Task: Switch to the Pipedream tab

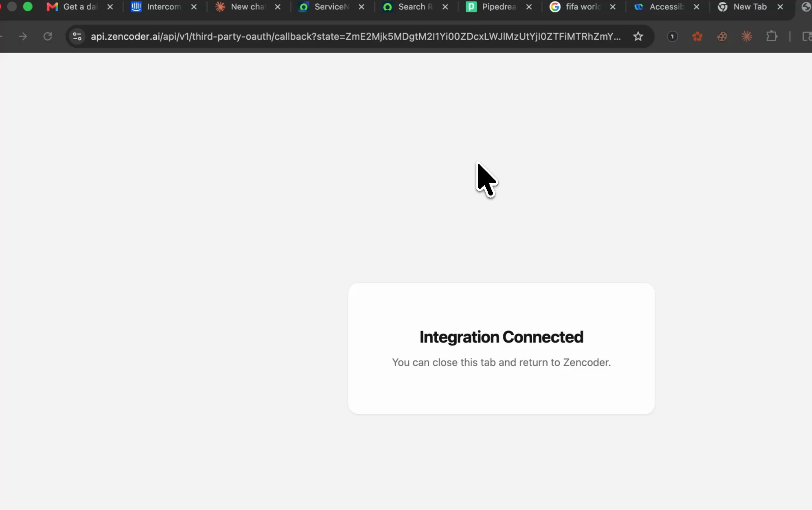Action: tap(499, 7)
